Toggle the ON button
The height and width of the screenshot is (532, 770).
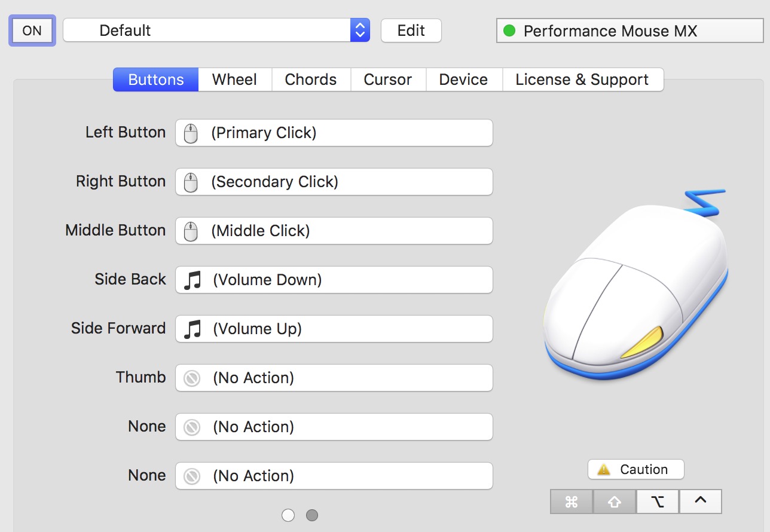click(x=32, y=30)
